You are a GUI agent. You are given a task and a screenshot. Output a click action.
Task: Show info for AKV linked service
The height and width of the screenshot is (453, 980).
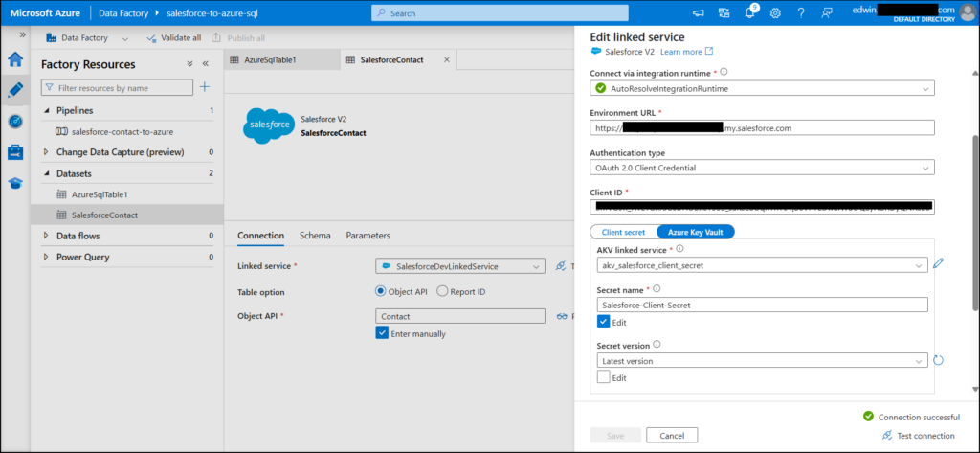coord(679,249)
